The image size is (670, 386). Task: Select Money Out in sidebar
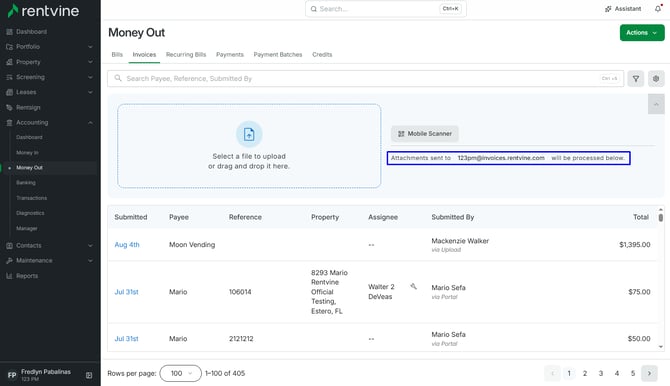click(29, 168)
